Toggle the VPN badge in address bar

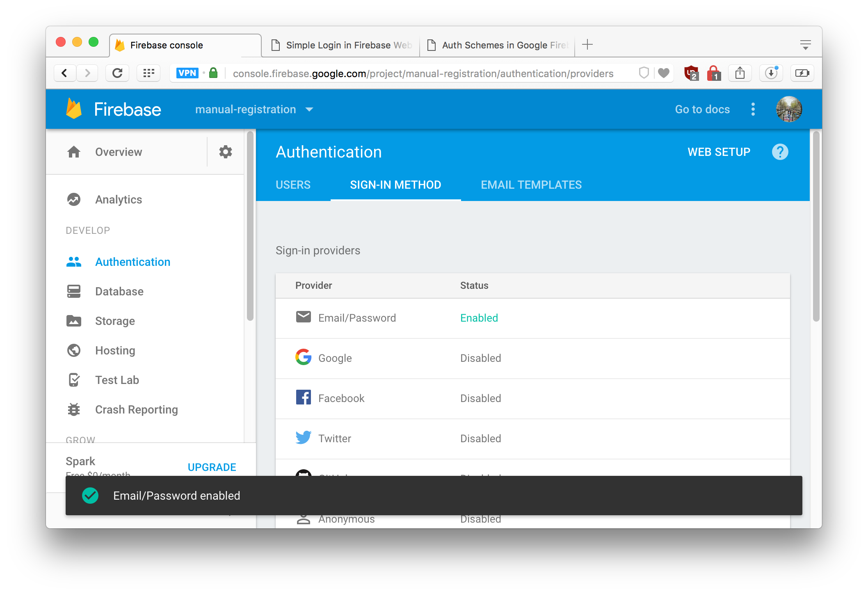click(187, 73)
